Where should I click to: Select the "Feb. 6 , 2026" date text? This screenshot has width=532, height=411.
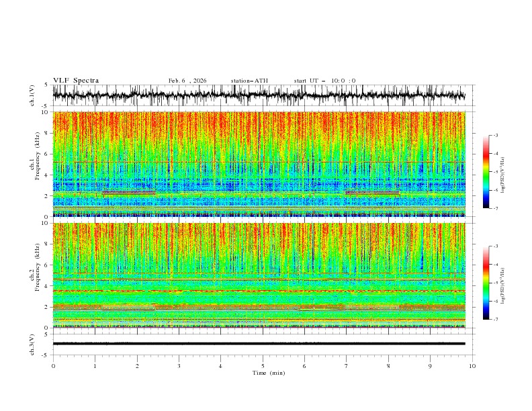(x=187, y=81)
